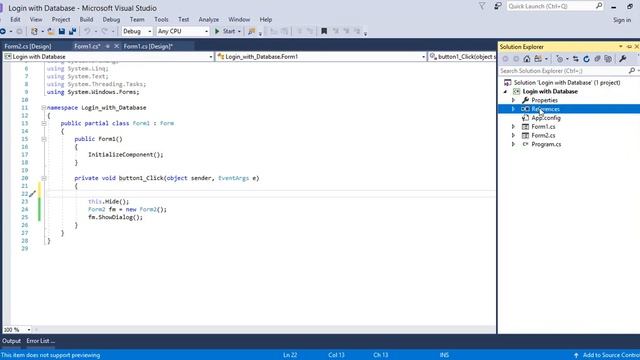Open the Output panel tab
The image size is (640, 360).
(11, 341)
